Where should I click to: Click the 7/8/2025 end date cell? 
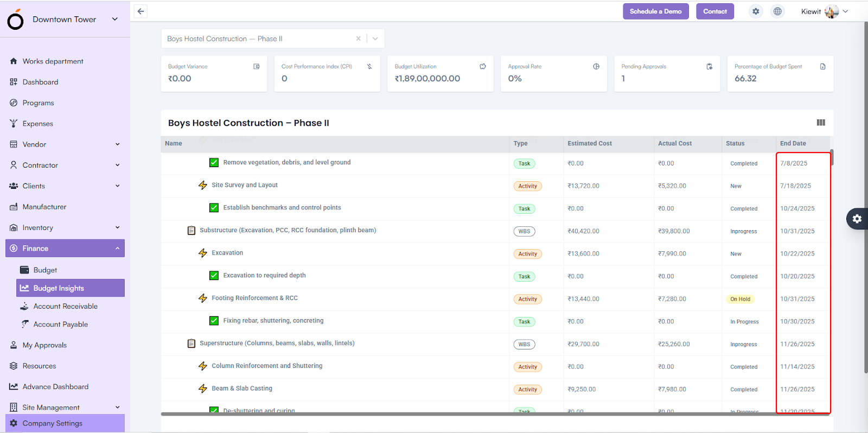pos(794,163)
